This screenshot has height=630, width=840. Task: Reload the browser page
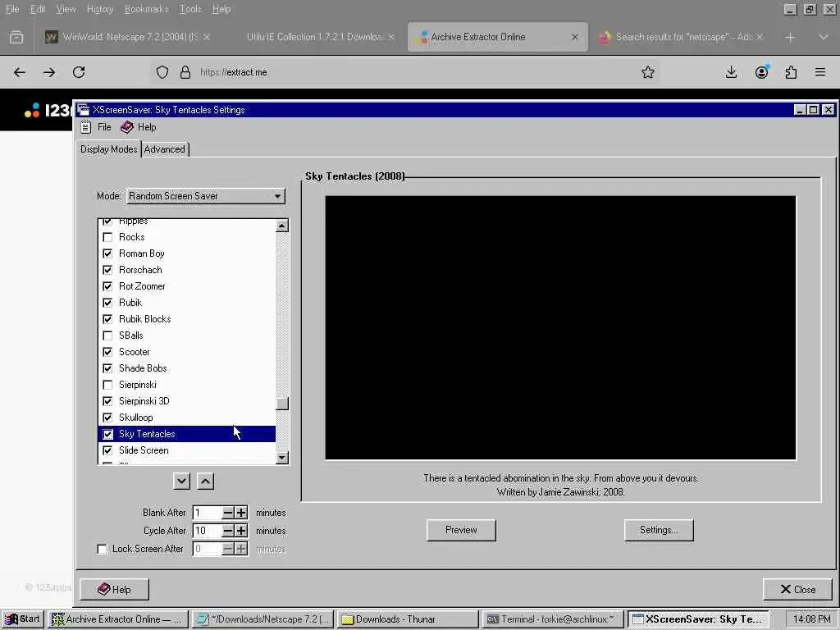tap(79, 72)
